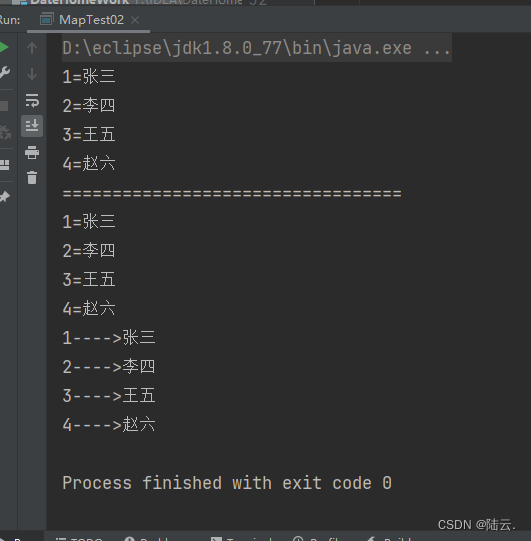The image size is (531, 541).
Task: Click the ellipsis after java.exe to unfold
Action: 437,48
